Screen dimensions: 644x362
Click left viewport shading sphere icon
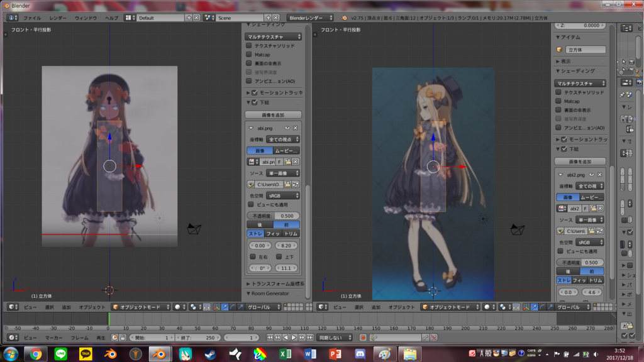pyautogui.click(x=179, y=307)
